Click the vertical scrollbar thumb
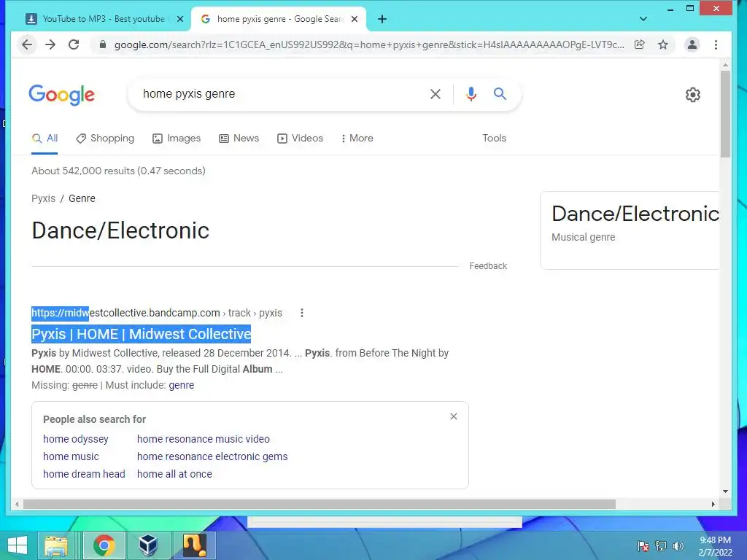This screenshot has width=747, height=560. pos(725,114)
